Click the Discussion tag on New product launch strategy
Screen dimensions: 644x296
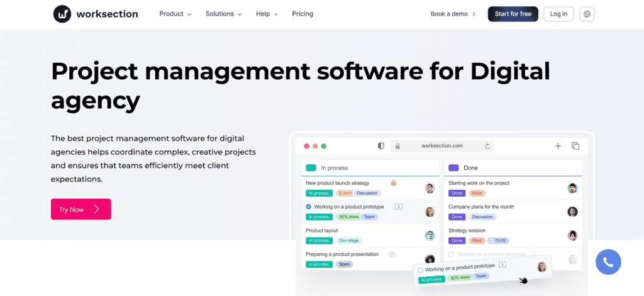point(367,193)
